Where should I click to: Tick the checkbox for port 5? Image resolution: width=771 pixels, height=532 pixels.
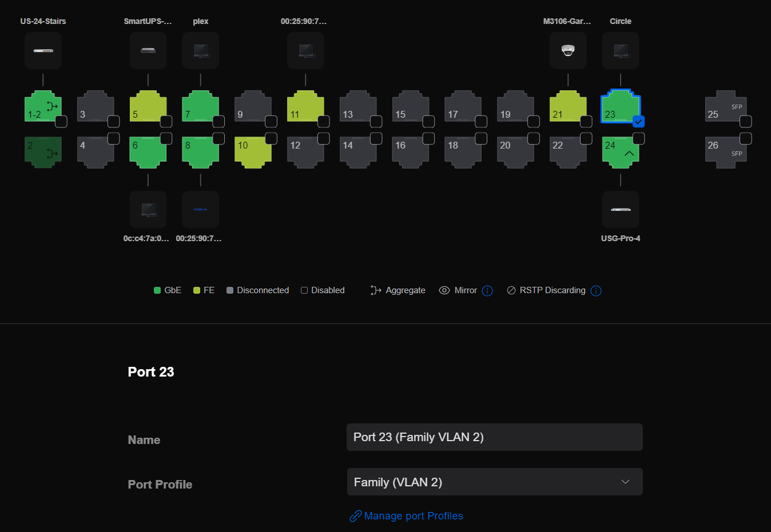click(166, 122)
